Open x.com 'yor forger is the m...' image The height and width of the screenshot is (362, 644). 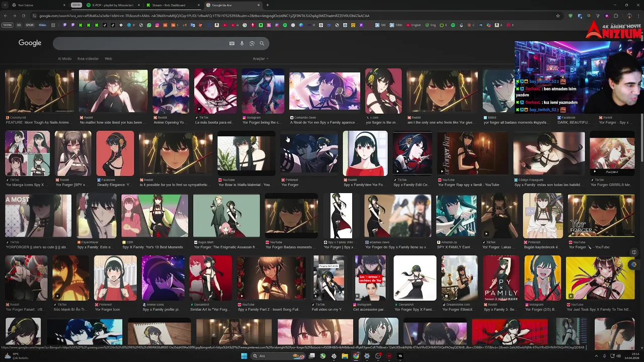tap(383, 91)
